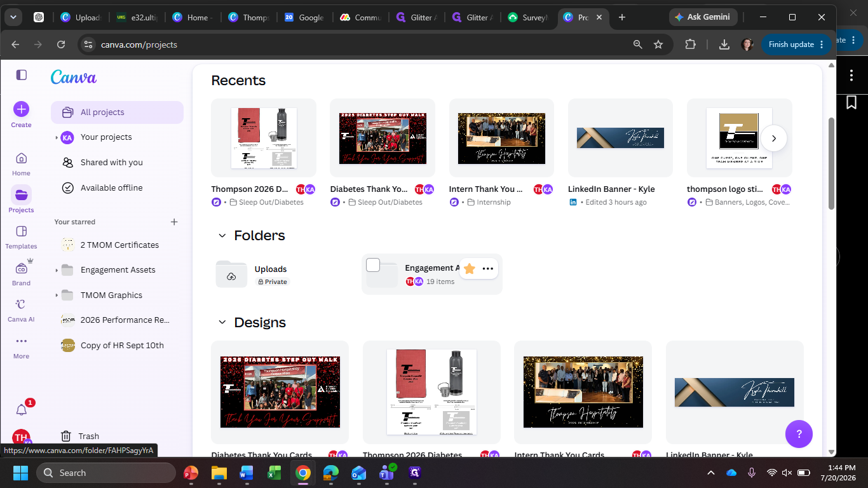
Task: Click the page vertical scrollbar
Action: tap(831, 164)
